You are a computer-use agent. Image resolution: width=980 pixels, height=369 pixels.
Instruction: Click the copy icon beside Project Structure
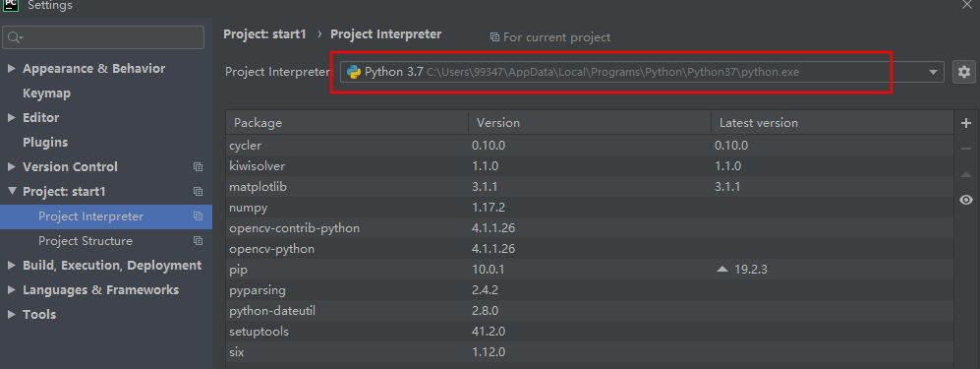point(199,241)
